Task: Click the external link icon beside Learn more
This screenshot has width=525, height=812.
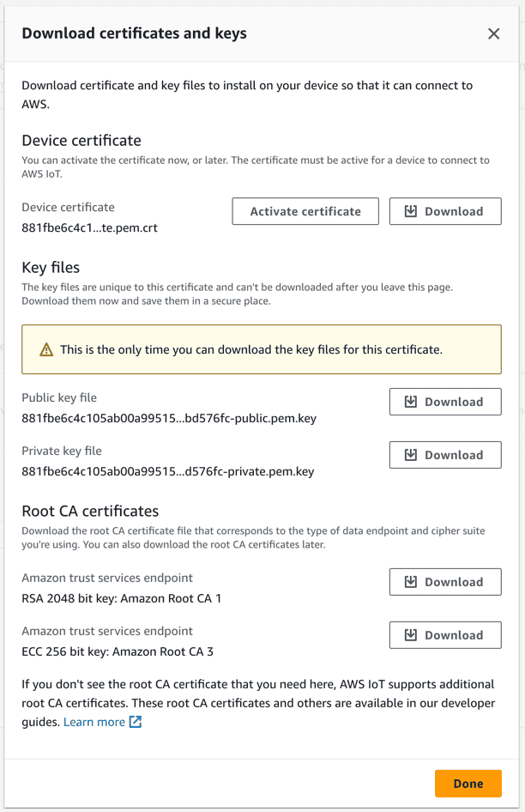Action: [x=136, y=722]
